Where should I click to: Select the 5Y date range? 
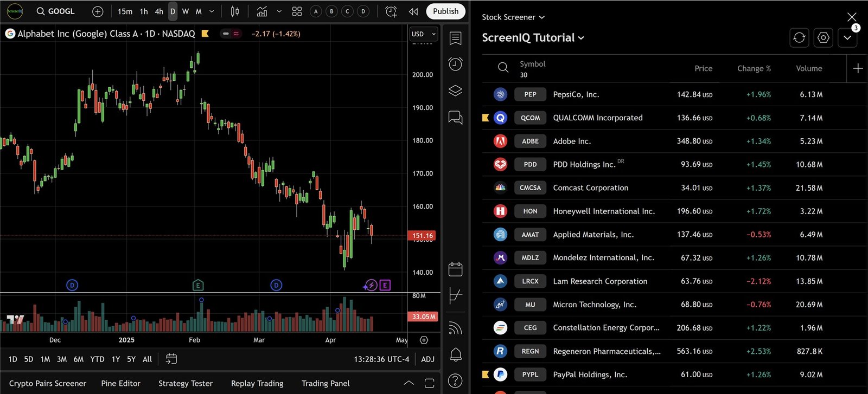(131, 359)
